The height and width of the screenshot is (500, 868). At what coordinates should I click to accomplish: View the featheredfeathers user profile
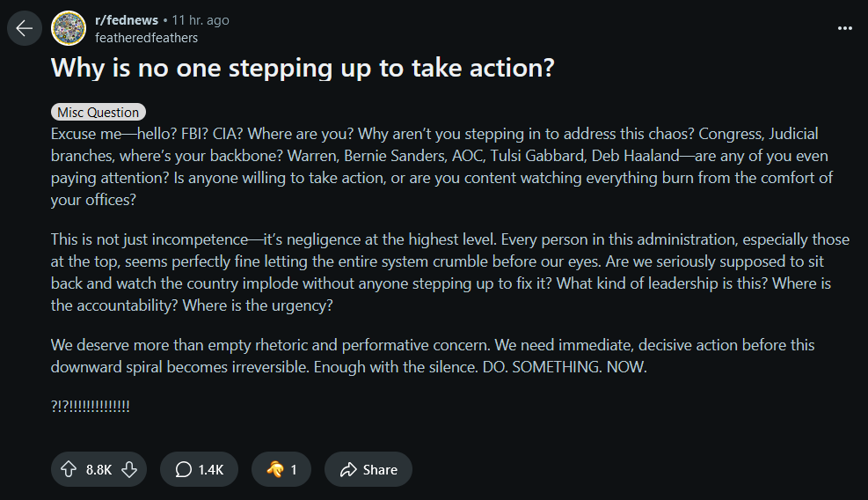pyautogui.click(x=146, y=38)
